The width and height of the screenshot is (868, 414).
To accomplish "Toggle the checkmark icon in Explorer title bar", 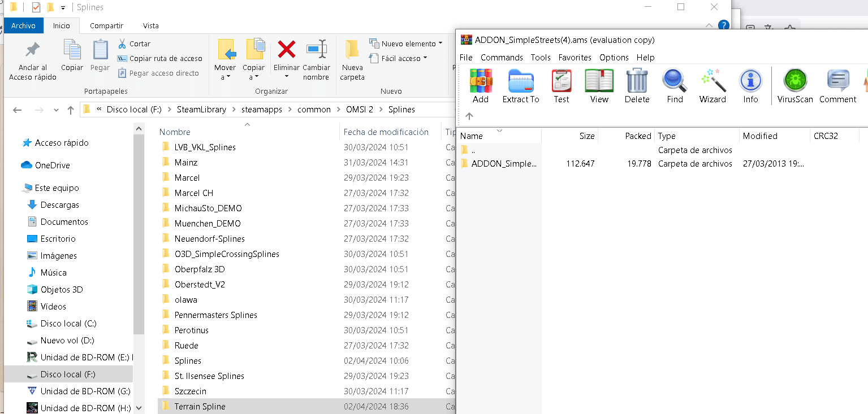I will pyautogui.click(x=36, y=7).
